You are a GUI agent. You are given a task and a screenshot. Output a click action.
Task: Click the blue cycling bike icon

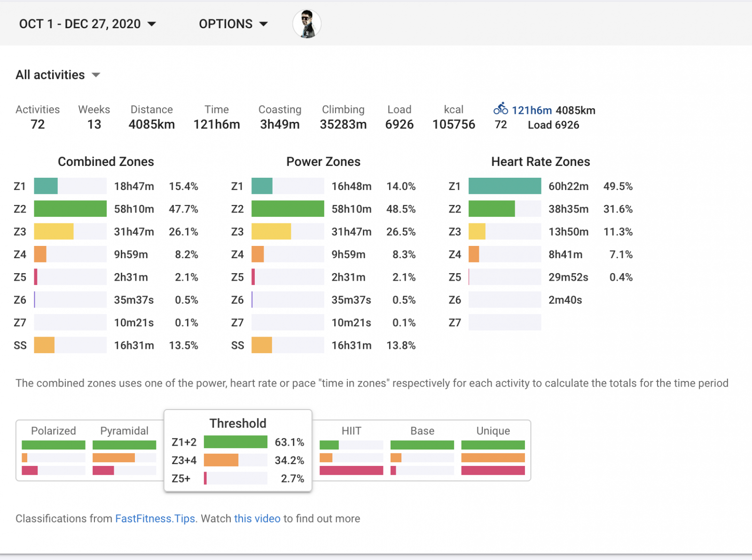tap(501, 109)
